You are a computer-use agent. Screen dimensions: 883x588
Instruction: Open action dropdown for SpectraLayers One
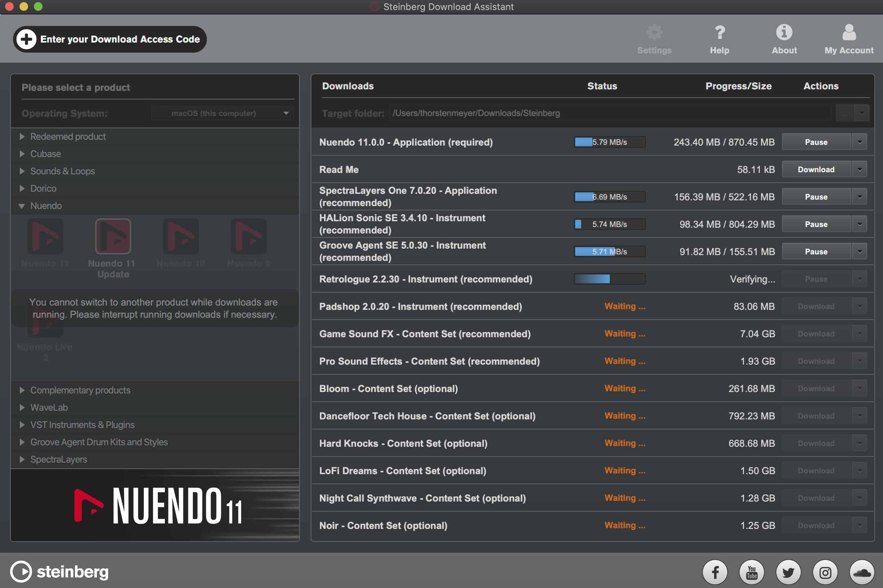pyautogui.click(x=859, y=197)
